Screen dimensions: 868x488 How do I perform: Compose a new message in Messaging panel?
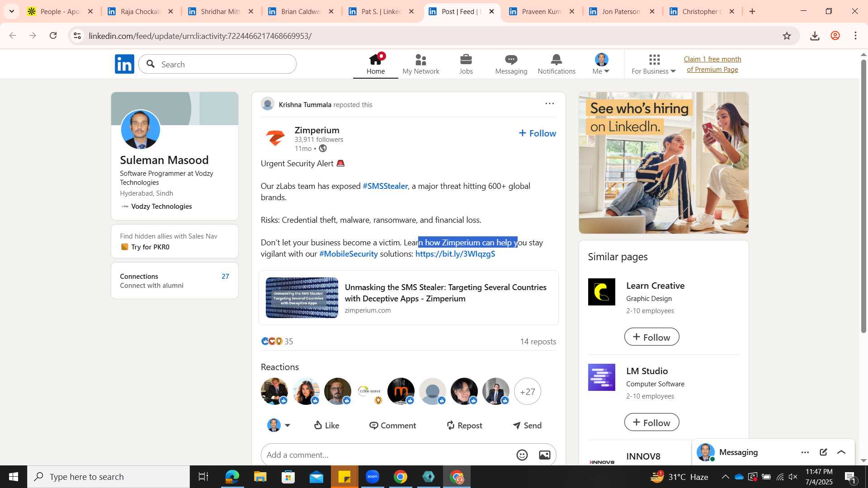click(x=823, y=452)
